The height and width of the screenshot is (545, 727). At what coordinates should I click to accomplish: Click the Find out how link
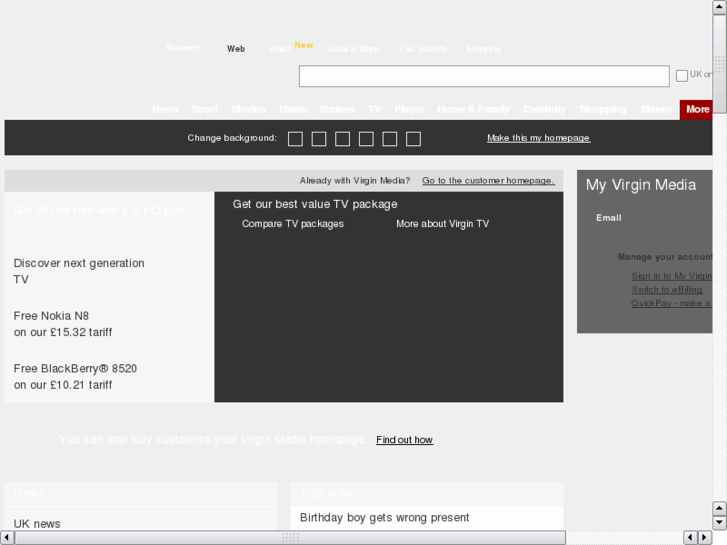pyautogui.click(x=404, y=440)
